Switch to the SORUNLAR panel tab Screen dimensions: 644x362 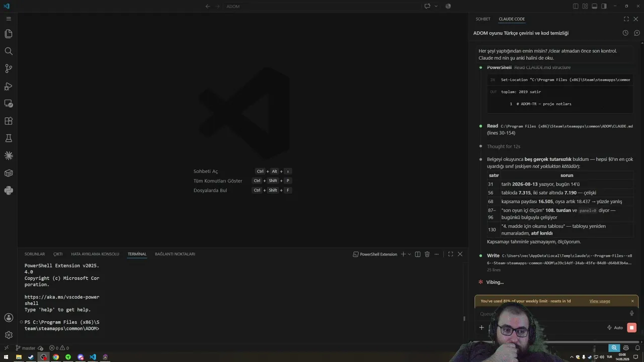click(35, 254)
